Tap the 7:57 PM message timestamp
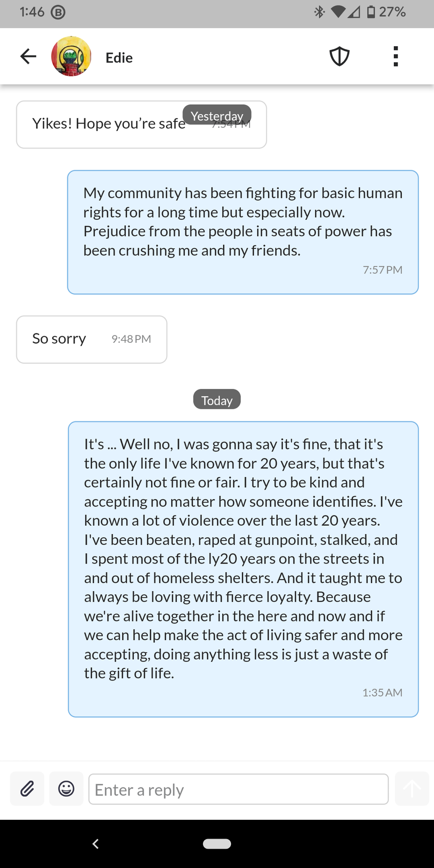434x868 pixels. [383, 270]
